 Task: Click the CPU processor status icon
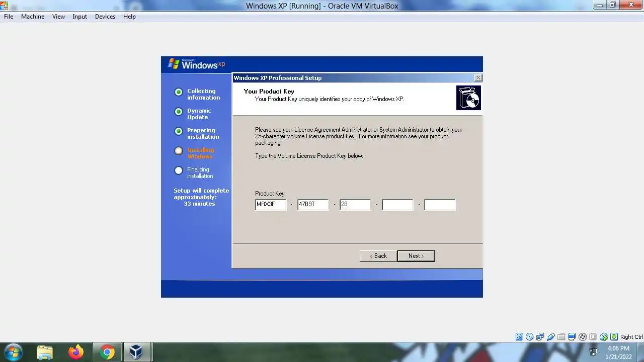coord(593,337)
